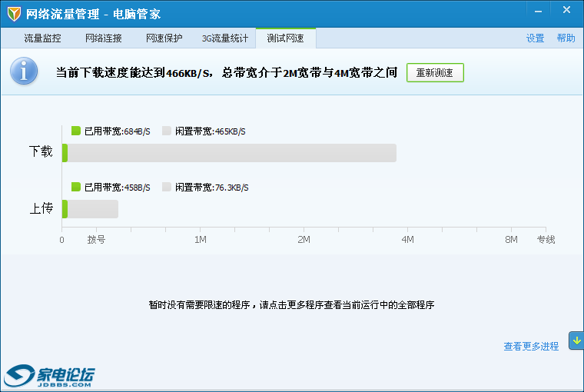This screenshot has height=392, width=584.
Task: Click the blue info icon
Action: pyautogui.click(x=24, y=71)
